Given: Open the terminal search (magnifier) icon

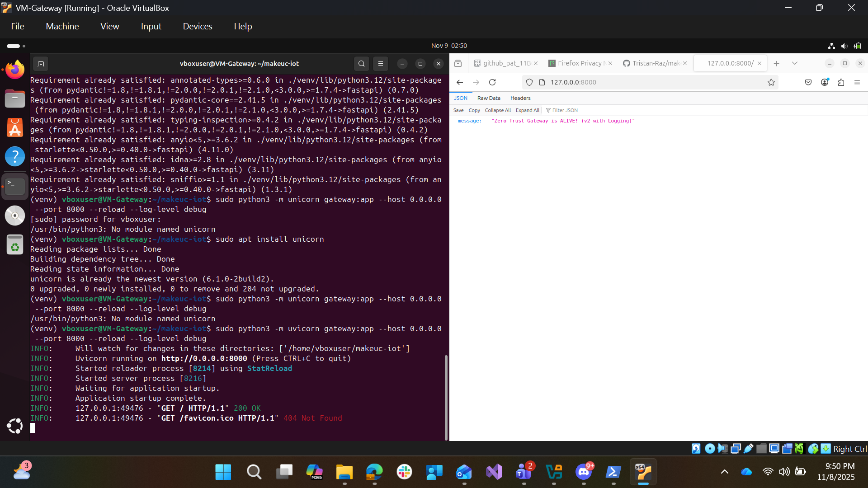Looking at the screenshot, I should click(361, 64).
